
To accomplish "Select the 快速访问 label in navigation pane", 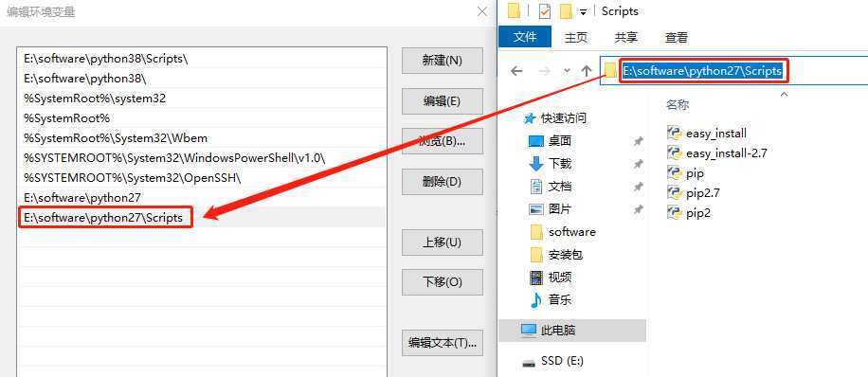I will [563, 117].
